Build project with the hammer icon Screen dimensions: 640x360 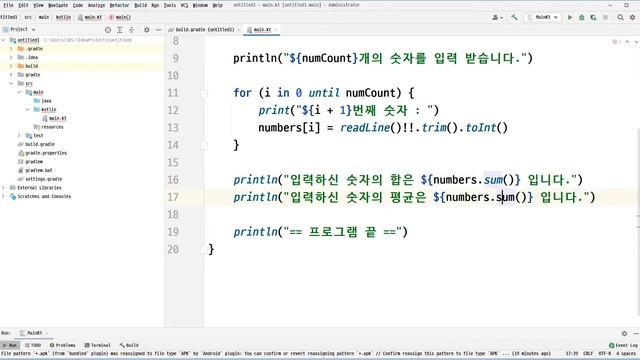tap(514, 17)
